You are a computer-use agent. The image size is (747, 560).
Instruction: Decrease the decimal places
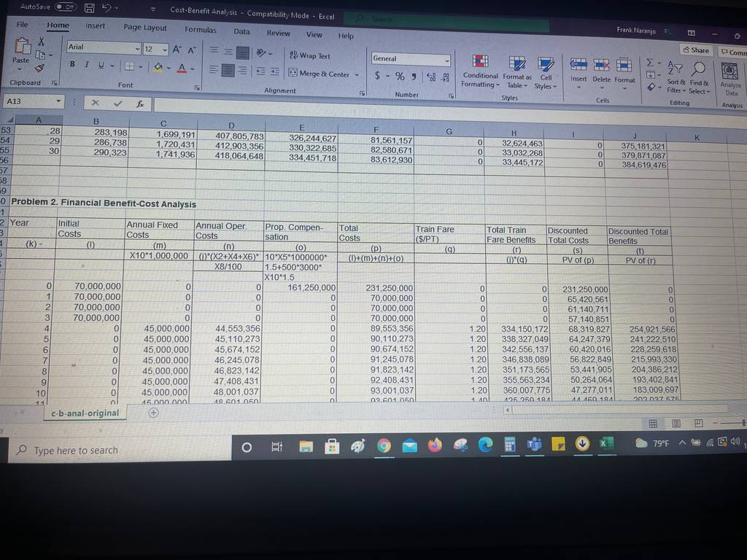446,77
